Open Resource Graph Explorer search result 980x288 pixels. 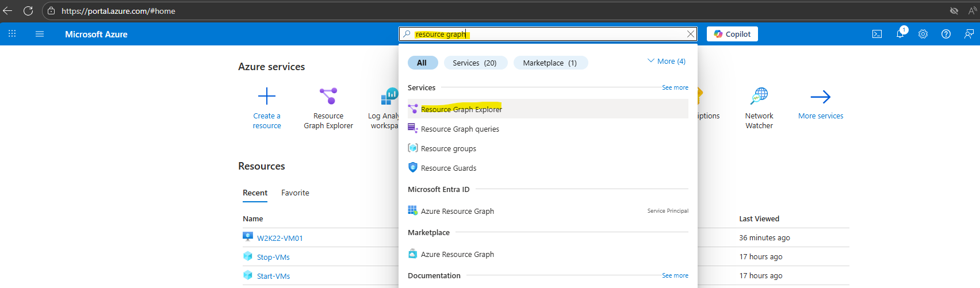pyautogui.click(x=548, y=109)
